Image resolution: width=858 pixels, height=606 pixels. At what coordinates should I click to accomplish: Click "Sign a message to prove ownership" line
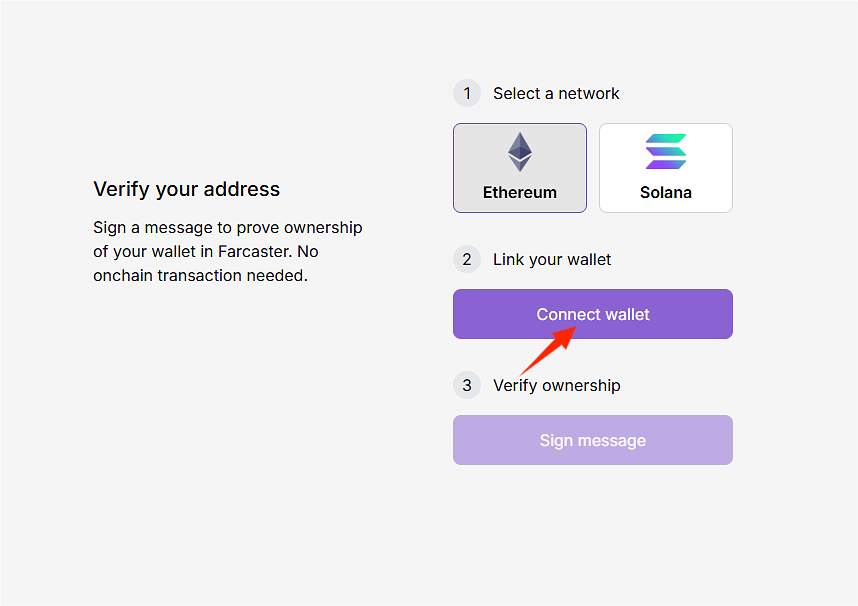pos(228,228)
